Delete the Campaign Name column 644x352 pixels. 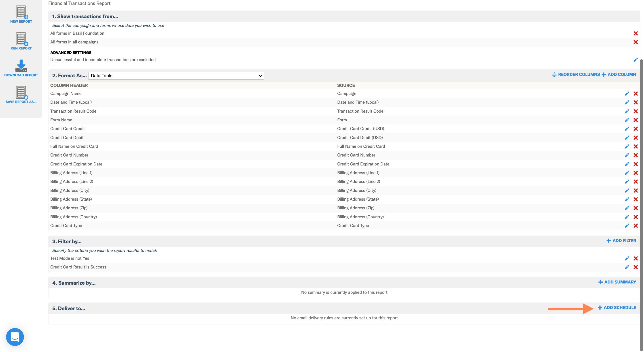[636, 93]
